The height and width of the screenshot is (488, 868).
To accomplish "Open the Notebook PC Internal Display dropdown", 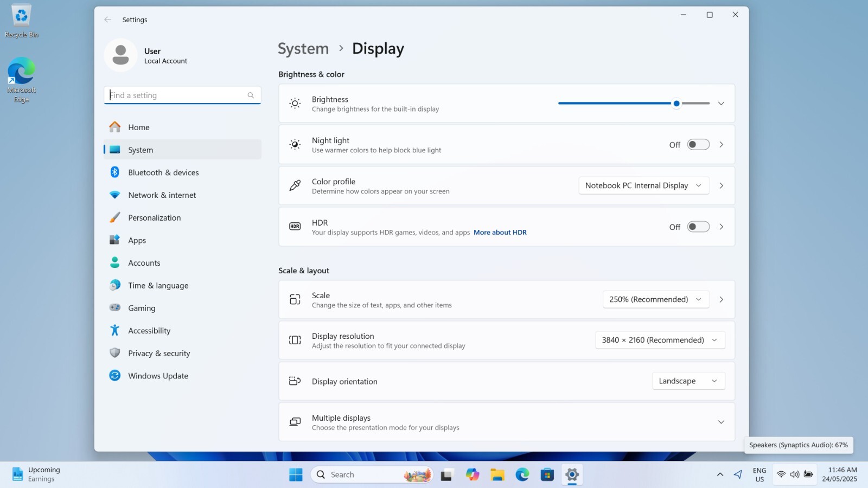I will (643, 185).
